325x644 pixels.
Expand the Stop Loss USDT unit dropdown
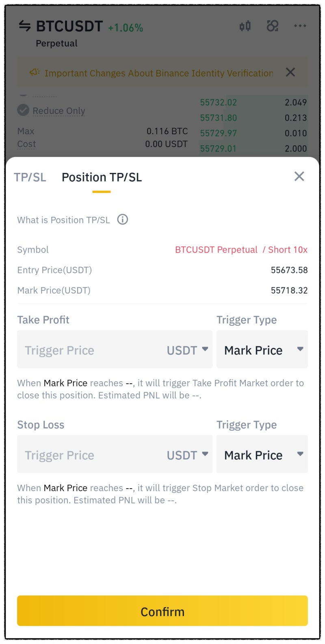(x=188, y=455)
